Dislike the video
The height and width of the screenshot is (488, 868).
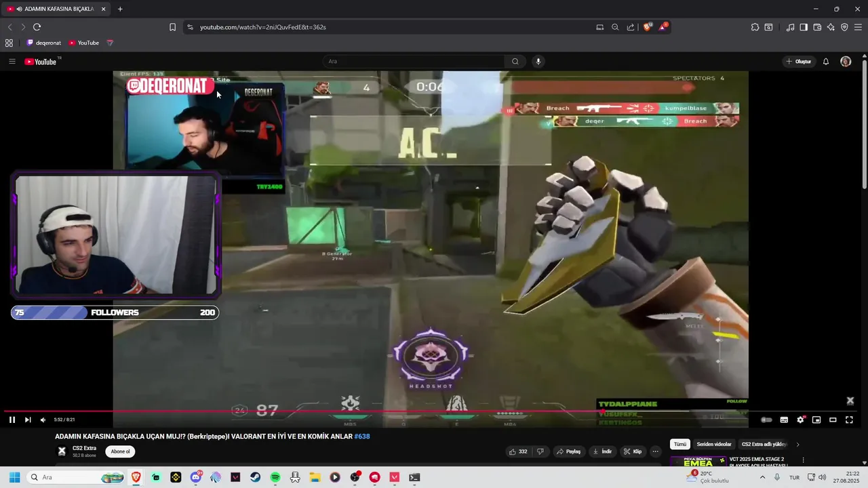coord(540,451)
